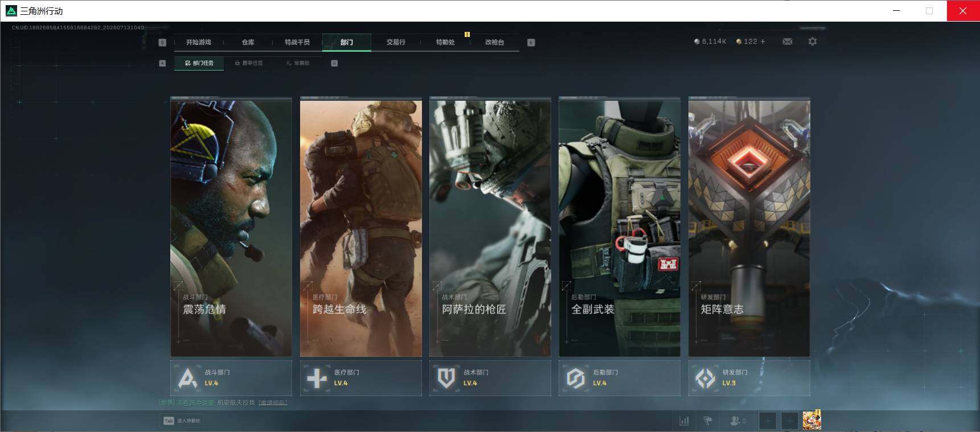The image size is (980, 432).
Task: Click the first empty squad plus slot
Action: [768, 421]
